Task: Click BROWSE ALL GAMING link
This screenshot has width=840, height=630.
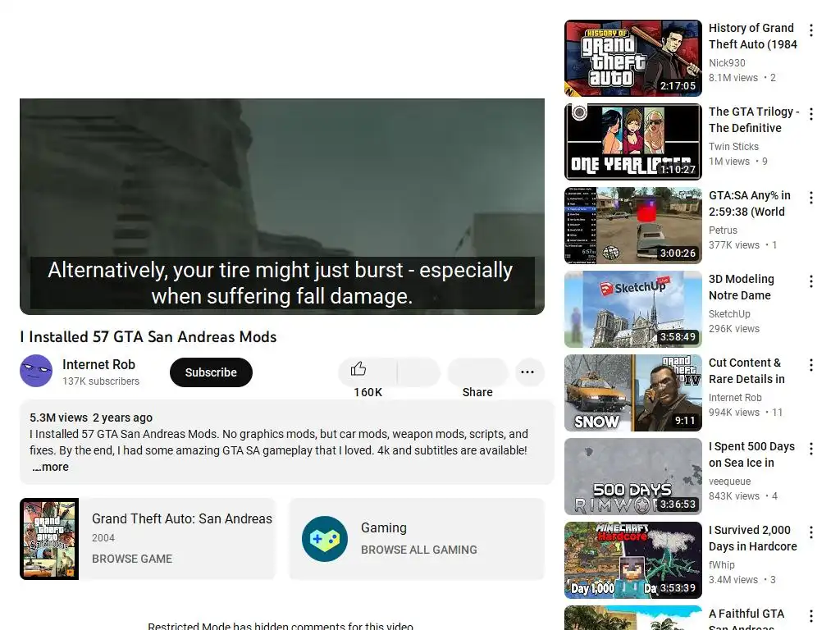Action: click(x=419, y=550)
